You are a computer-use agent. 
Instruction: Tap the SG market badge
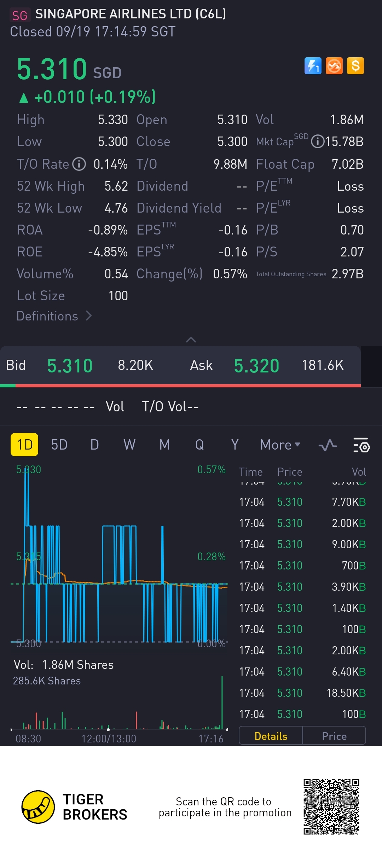[20, 15]
